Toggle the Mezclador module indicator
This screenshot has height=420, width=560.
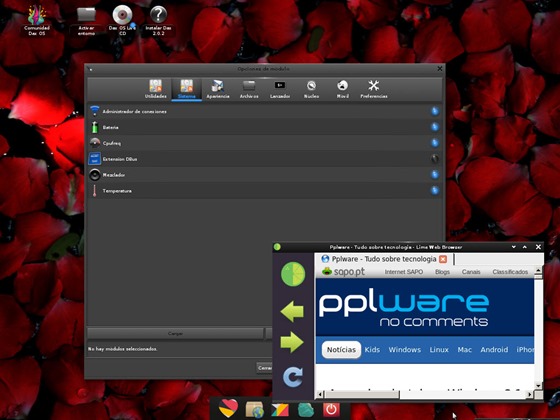click(x=435, y=175)
